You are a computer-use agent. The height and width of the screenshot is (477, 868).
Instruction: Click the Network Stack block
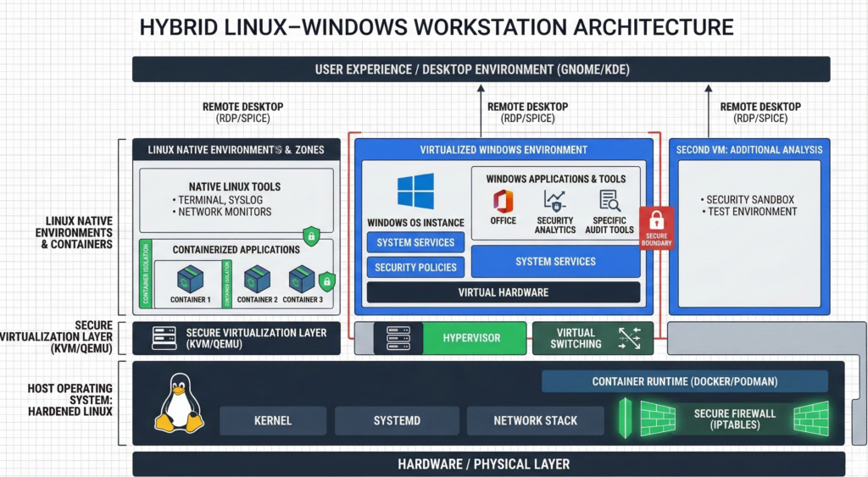point(535,420)
